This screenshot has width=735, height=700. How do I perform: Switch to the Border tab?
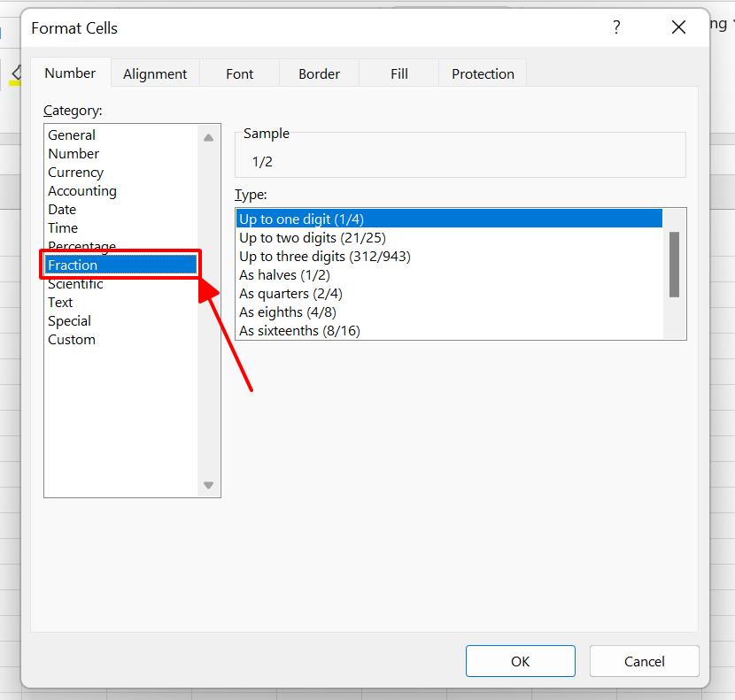tap(319, 74)
